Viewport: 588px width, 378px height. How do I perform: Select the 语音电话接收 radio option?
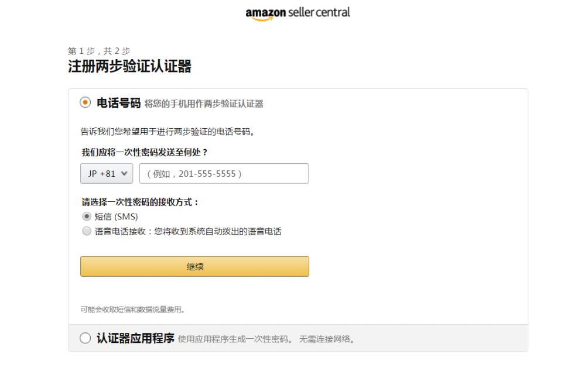pyautogui.click(x=87, y=231)
